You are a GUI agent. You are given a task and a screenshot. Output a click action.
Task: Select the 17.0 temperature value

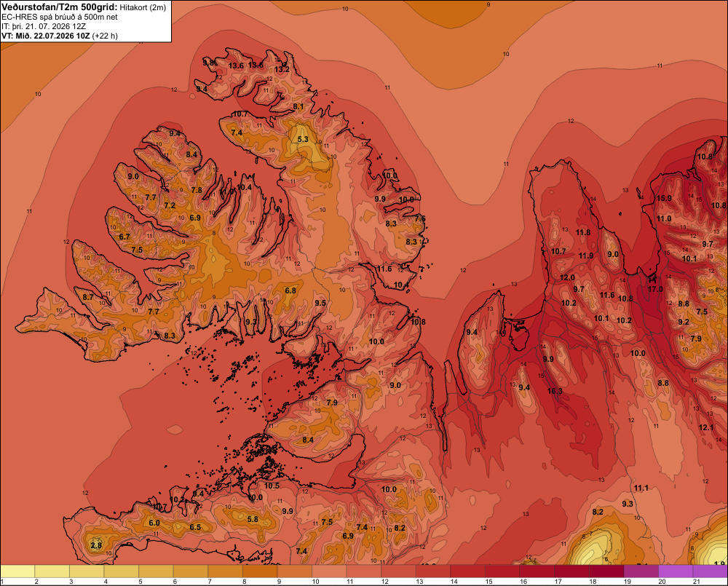[656, 289]
